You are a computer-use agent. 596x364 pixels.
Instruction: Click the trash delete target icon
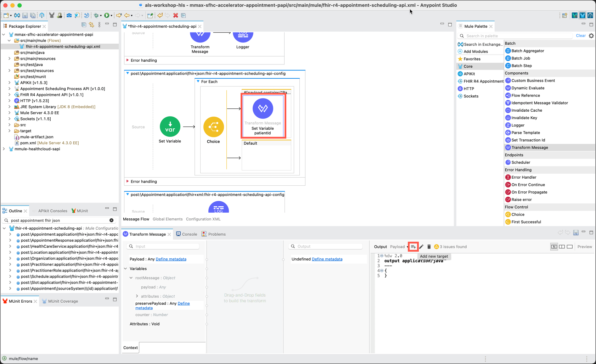(x=429, y=247)
